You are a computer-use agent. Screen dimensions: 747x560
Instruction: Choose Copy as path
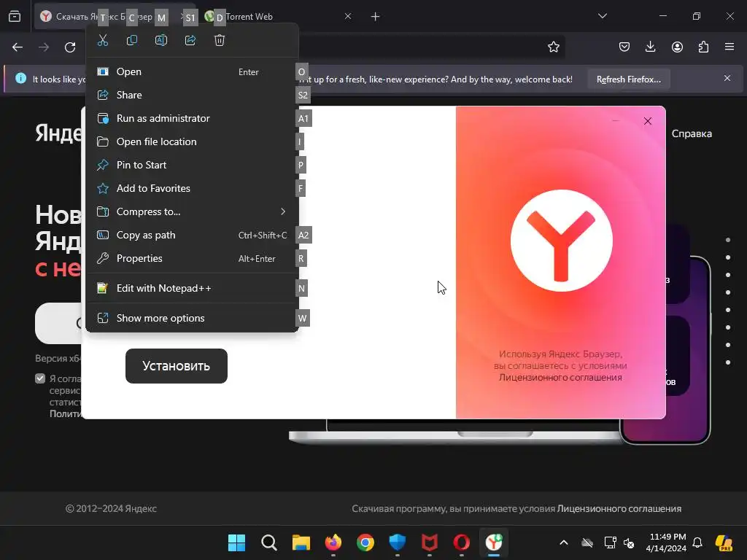(x=192, y=236)
